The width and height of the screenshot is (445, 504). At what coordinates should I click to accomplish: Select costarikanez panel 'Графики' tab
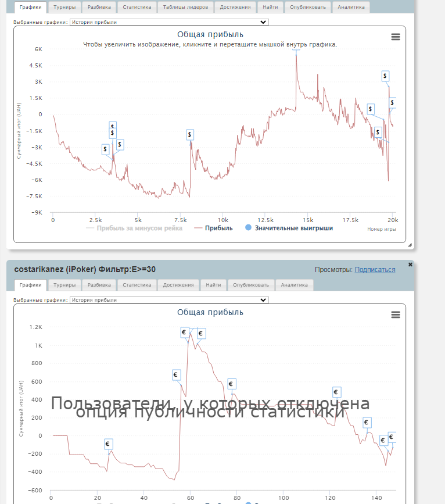31,285
